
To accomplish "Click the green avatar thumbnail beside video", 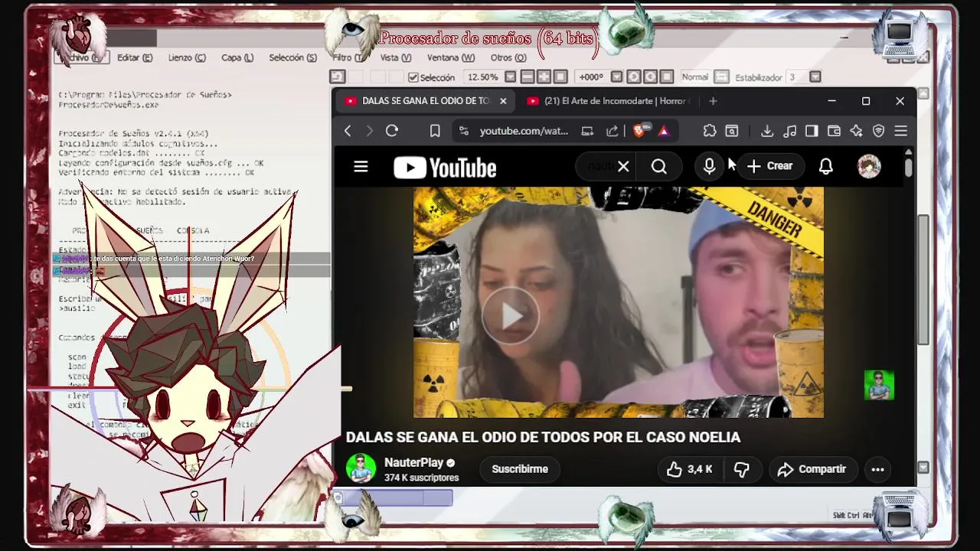I will pos(879,385).
